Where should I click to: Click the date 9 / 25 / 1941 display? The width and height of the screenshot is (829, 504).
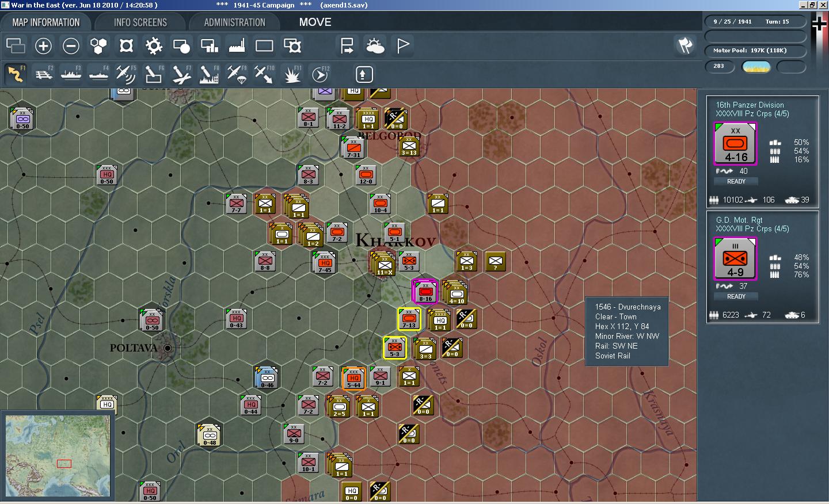[732, 22]
